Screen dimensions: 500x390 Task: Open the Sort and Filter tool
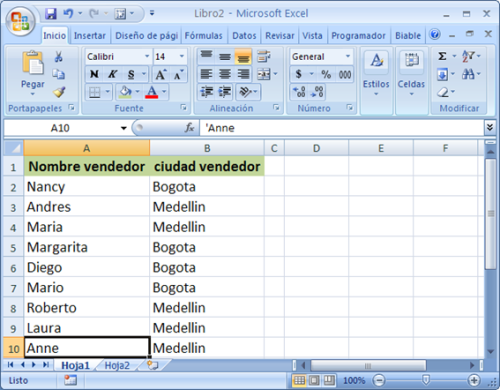pos(468,56)
